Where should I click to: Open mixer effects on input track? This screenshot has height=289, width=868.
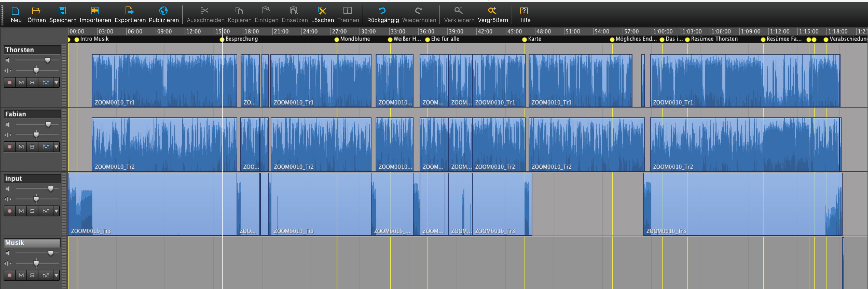pos(46,211)
